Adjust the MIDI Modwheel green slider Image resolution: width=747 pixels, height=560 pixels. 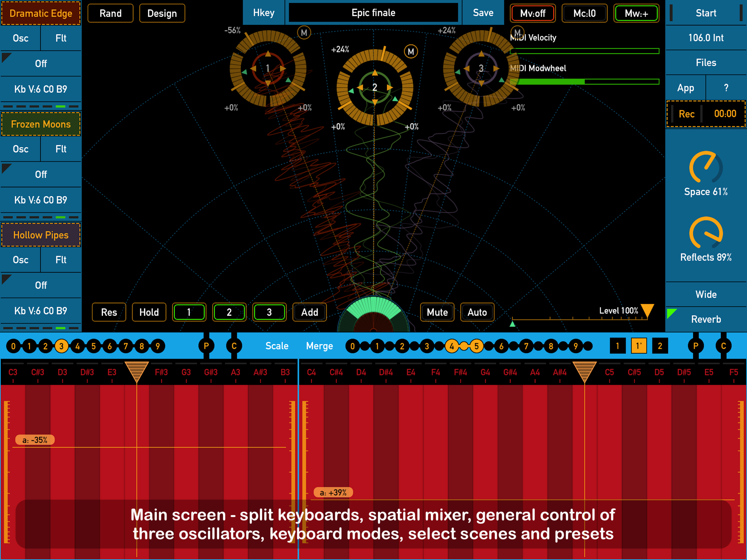[584, 82]
